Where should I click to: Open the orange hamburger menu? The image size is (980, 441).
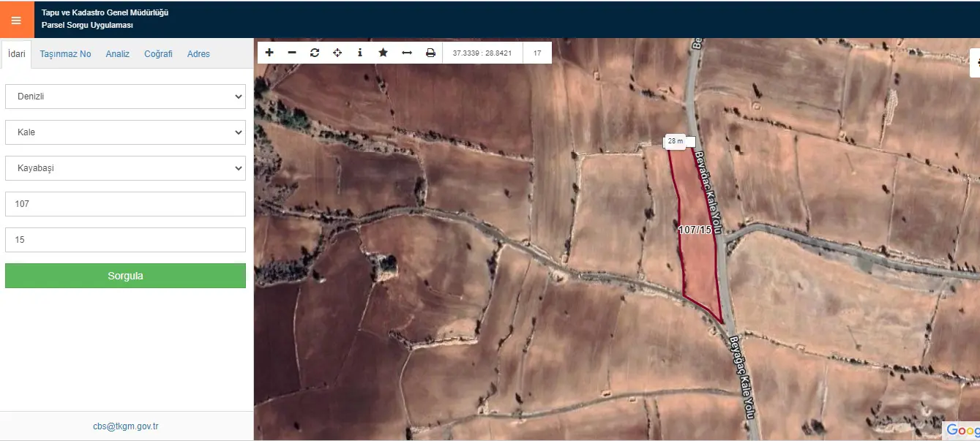[x=16, y=20]
